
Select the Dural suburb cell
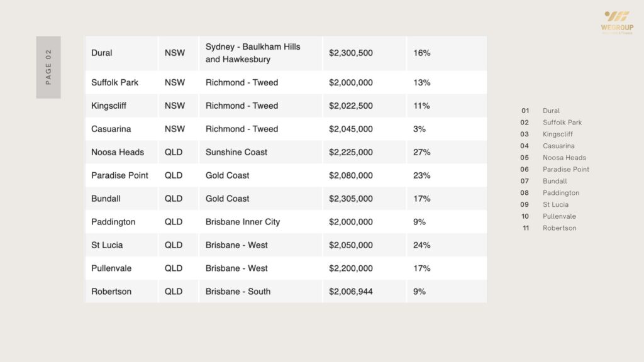click(102, 53)
